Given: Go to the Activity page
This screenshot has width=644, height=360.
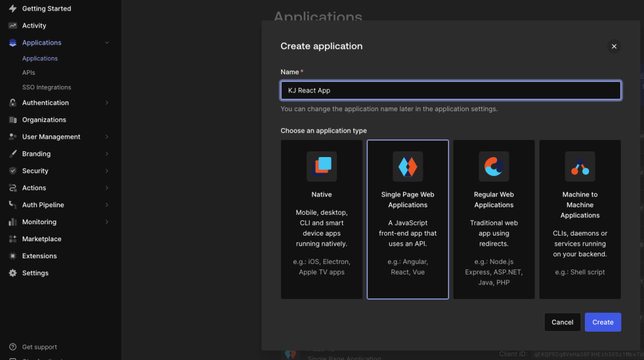Looking at the screenshot, I should pyautogui.click(x=34, y=26).
